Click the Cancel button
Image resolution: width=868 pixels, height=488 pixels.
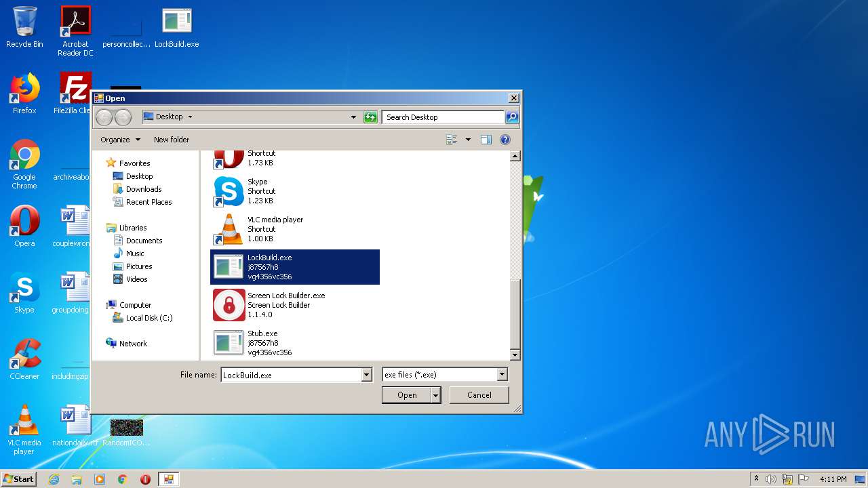coord(479,395)
